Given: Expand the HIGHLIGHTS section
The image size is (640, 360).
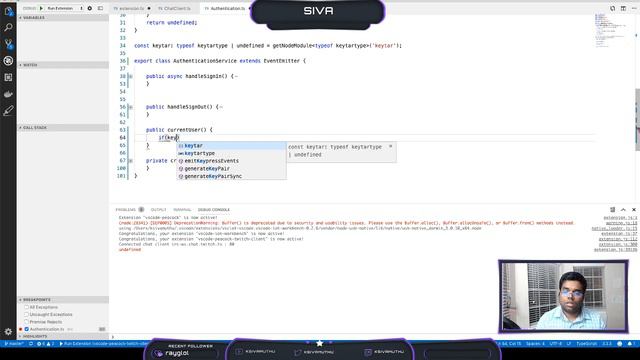Looking at the screenshot, I should click(63, 336).
